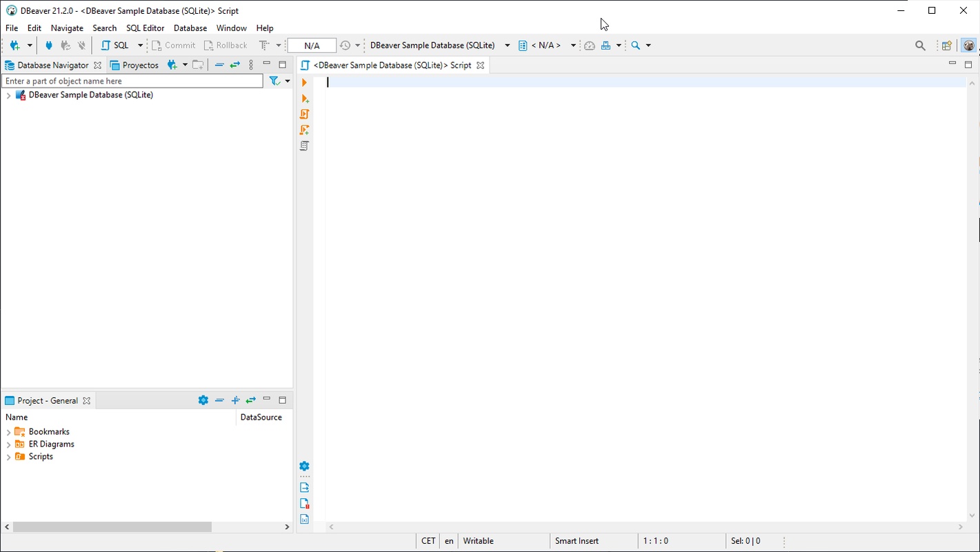Click the Navigator filter funnel icon
The height and width of the screenshot is (552, 980).
click(274, 81)
